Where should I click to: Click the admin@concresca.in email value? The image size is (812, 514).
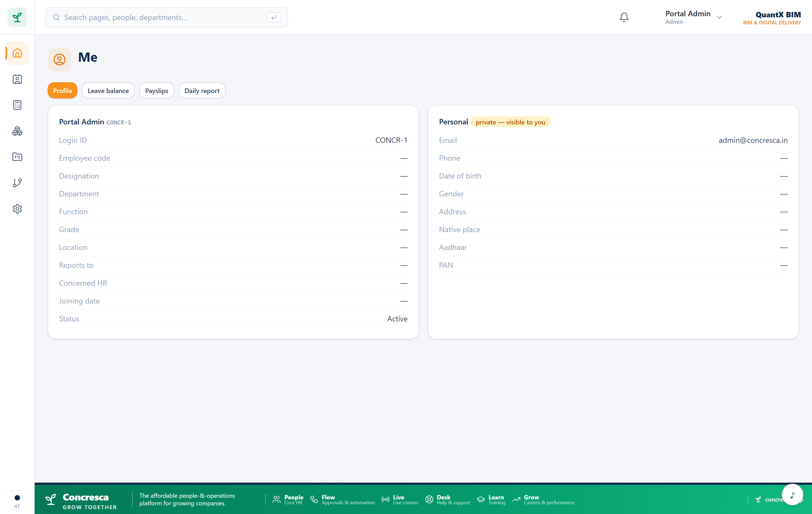(x=753, y=140)
